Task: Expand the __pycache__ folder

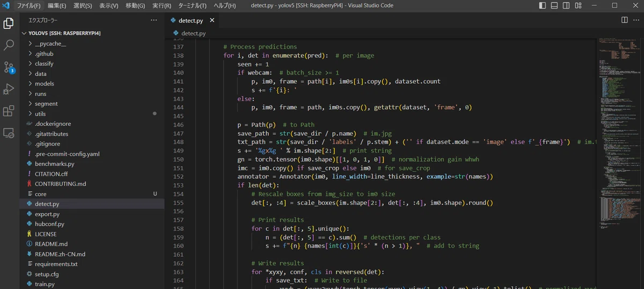Action: coord(92,44)
